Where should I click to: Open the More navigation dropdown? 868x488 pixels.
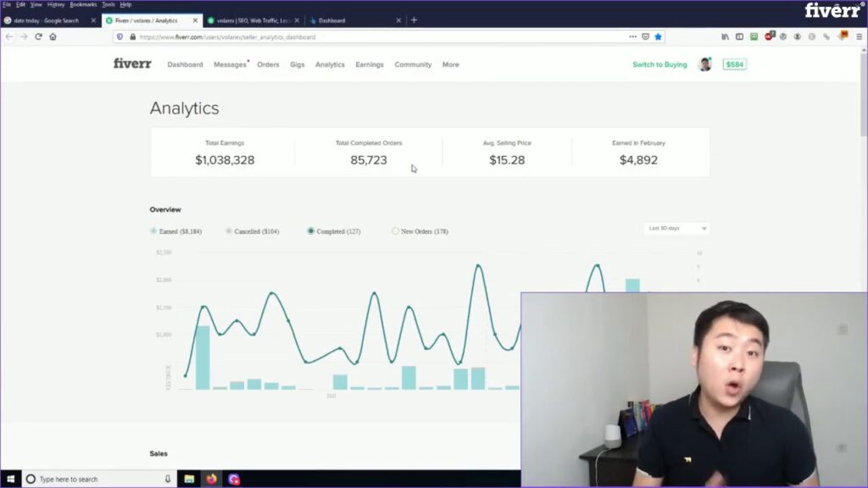(x=451, y=64)
